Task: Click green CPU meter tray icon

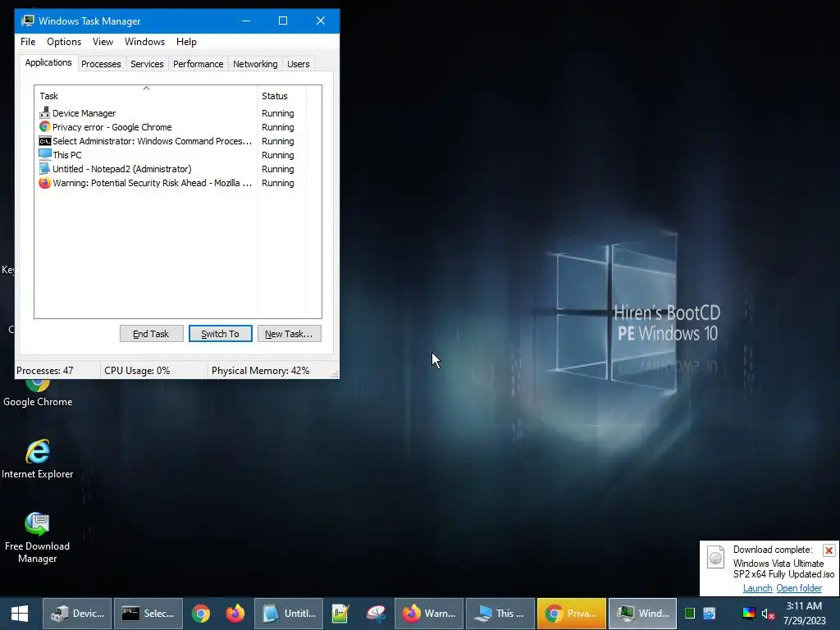Action: click(690, 614)
